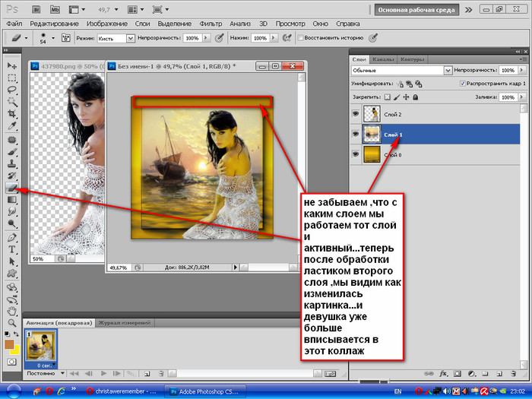Uncheck Распространить кадр 1 checkbox

[462, 83]
